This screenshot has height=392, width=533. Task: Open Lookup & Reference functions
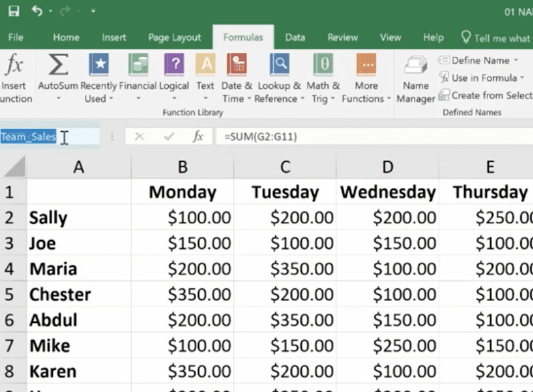(279, 66)
